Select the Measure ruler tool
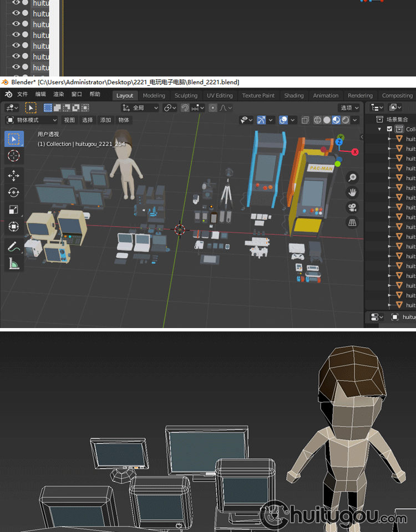 point(14,264)
